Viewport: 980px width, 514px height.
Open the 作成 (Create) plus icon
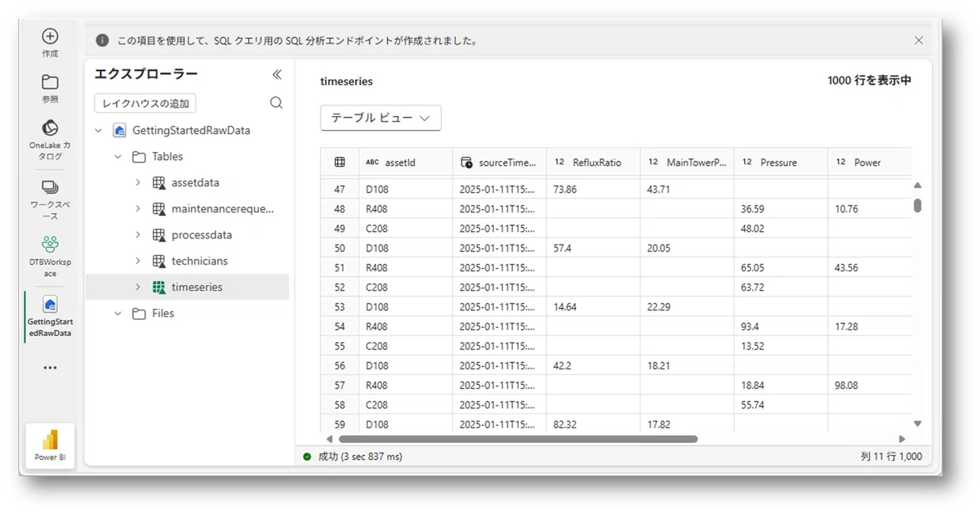coord(50,36)
